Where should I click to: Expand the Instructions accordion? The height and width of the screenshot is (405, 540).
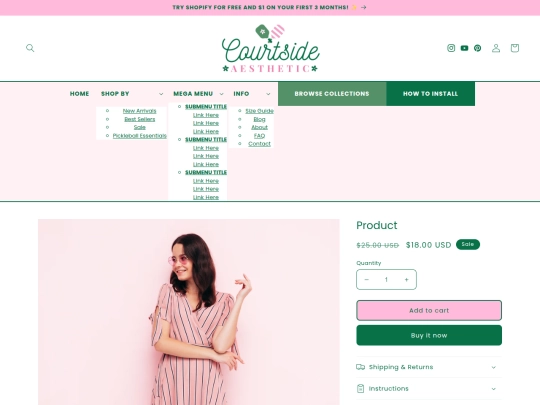coord(429,389)
